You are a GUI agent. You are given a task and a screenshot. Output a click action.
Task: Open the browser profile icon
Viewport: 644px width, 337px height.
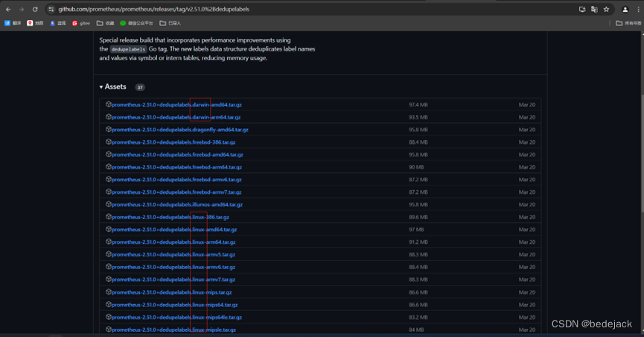click(x=625, y=9)
